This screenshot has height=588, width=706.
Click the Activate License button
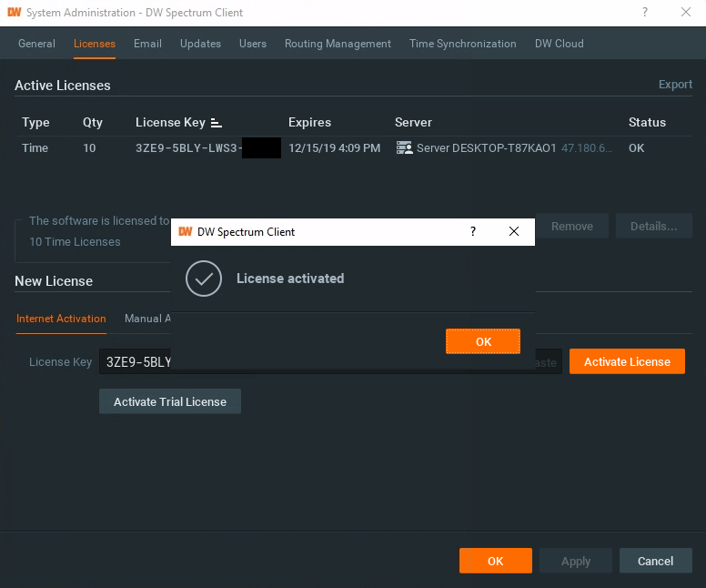pyautogui.click(x=627, y=361)
